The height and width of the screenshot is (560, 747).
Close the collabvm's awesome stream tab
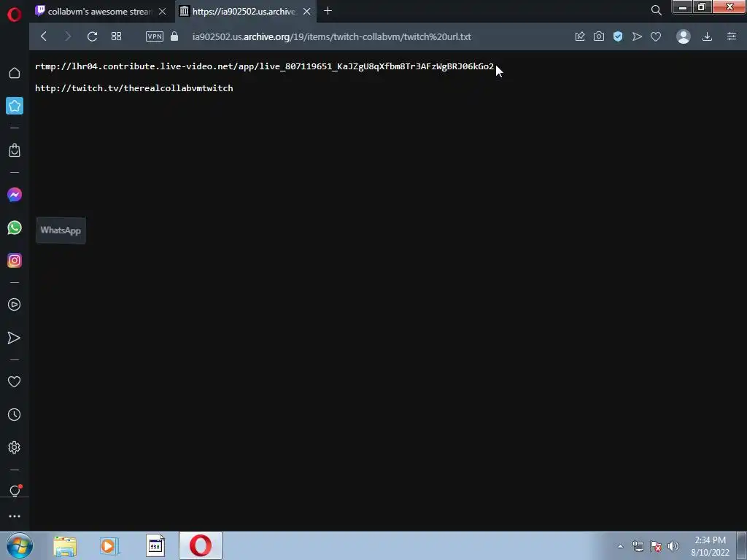(x=163, y=12)
